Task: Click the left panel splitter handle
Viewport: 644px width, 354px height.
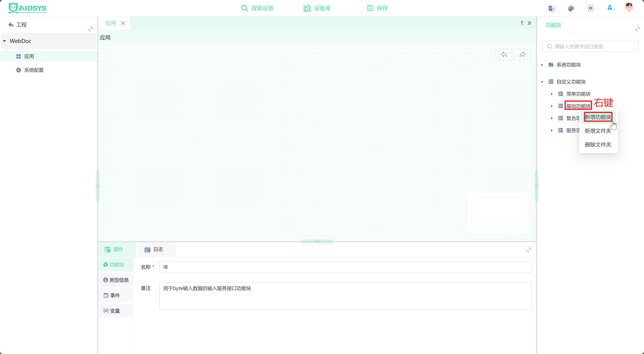Action: pyautogui.click(x=97, y=186)
